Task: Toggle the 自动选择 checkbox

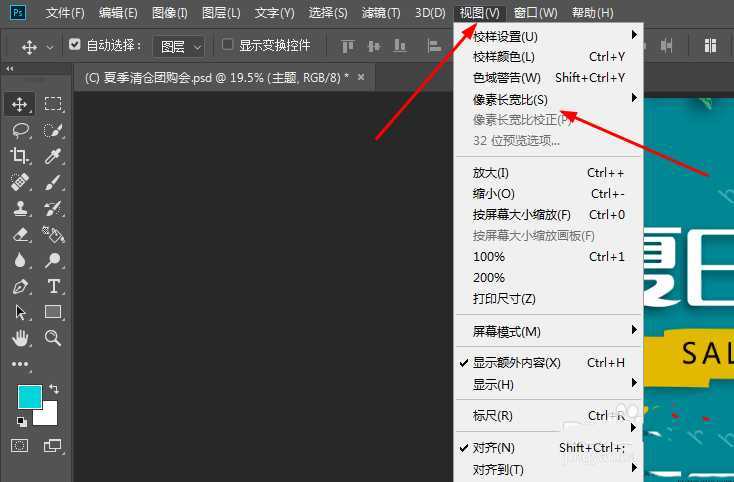Action: pos(75,46)
